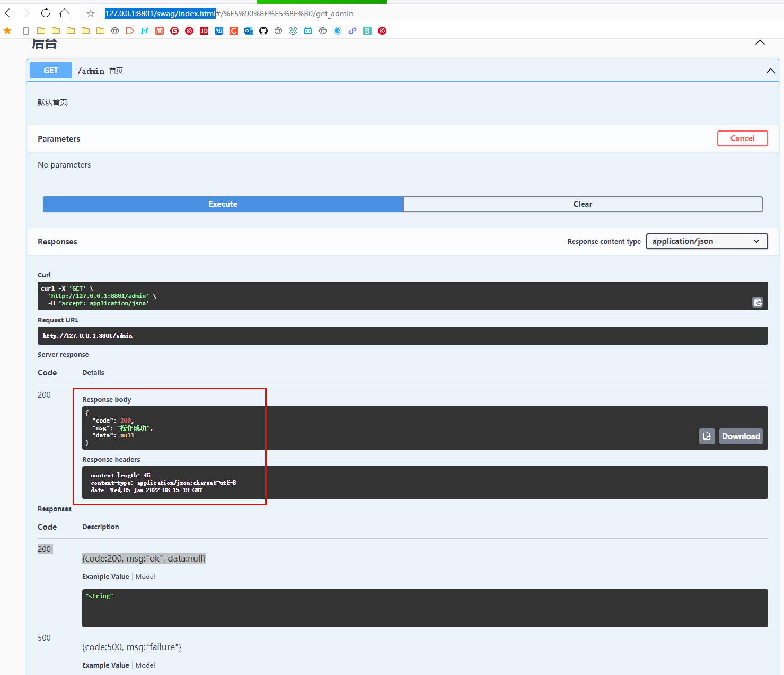Image resolution: width=784 pixels, height=675 pixels.
Task: Open the orange tag-shaped bookmark icon
Action: 130,31
